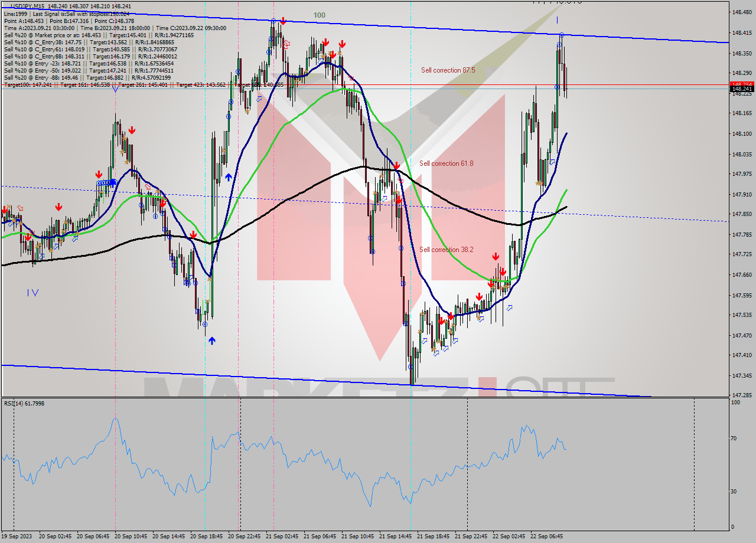
Task: Select the 'Sell %10 @ Entry -23: 148.721' line
Action: coord(89,63)
